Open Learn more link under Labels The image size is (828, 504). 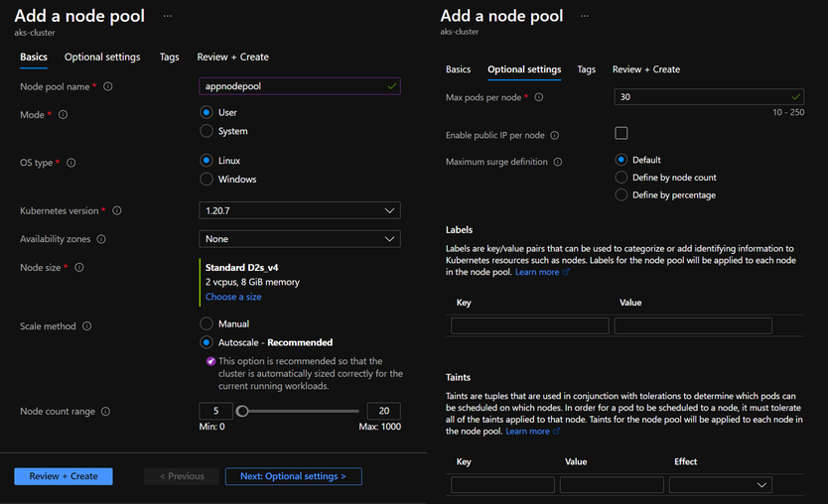(x=537, y=272)
